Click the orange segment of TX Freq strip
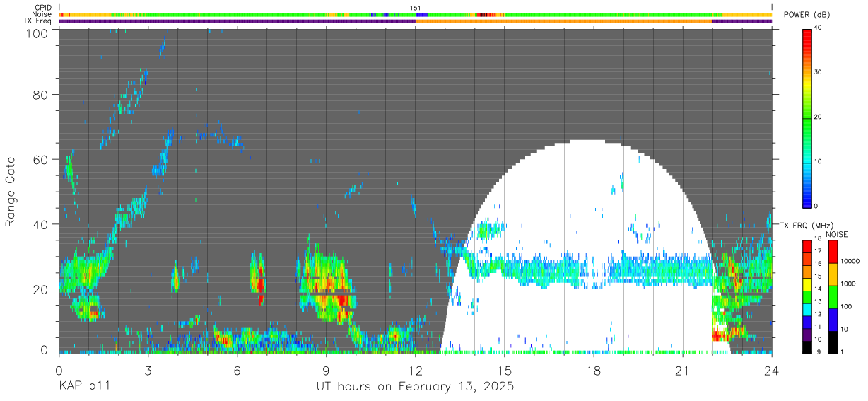 [564, 21]
